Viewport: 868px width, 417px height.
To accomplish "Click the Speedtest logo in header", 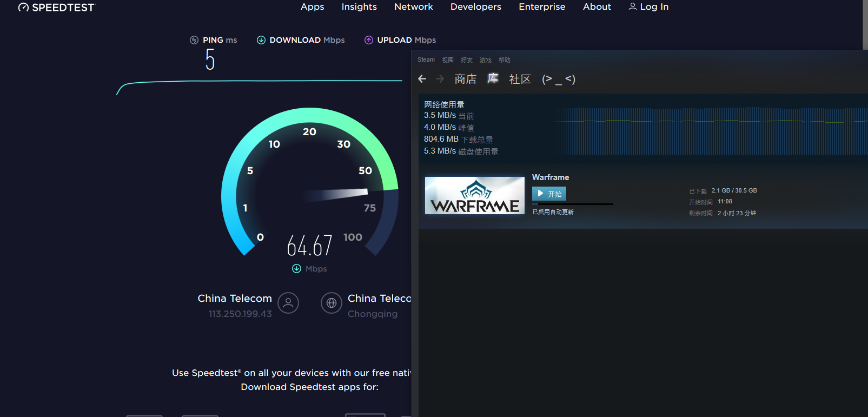I will pyautogui.click(x=56, y=7).
